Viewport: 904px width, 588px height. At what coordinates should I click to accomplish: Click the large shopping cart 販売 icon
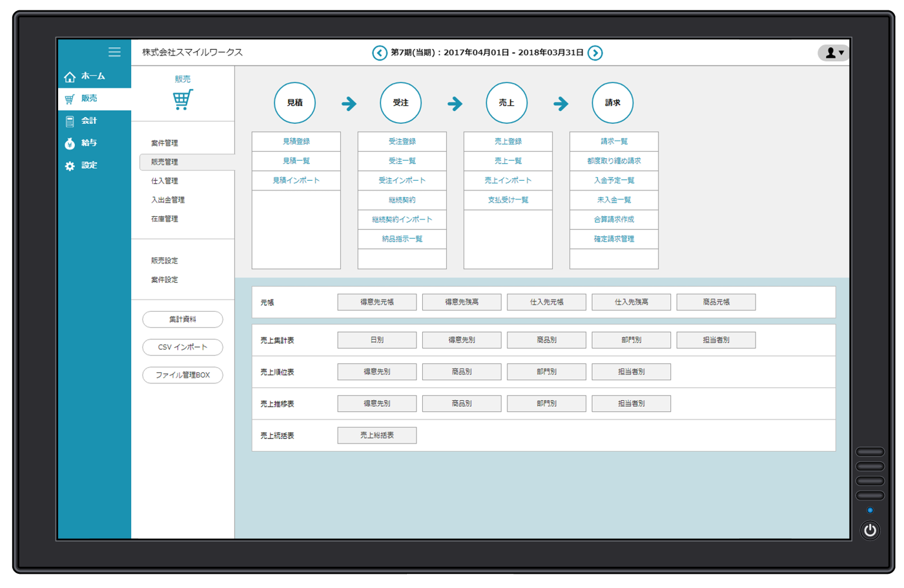(x=183, y=100)
